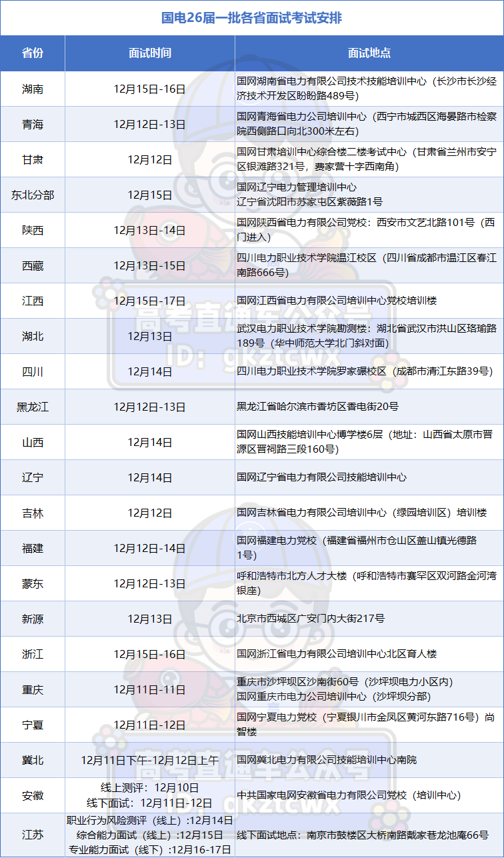Click the 东北分部 cell
This screenshot has width=504, height=858.
33,195
